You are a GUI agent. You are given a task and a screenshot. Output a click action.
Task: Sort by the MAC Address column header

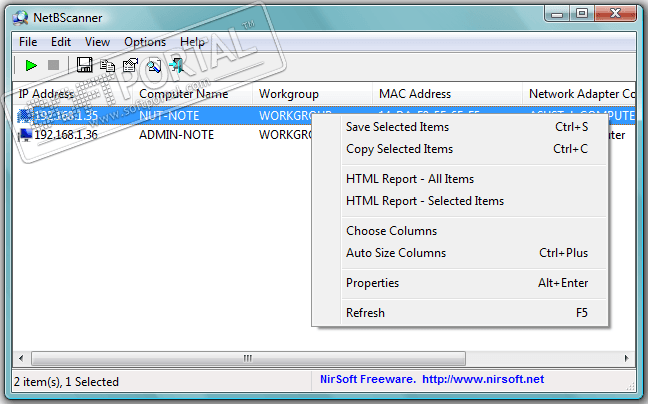pos(448,94)
